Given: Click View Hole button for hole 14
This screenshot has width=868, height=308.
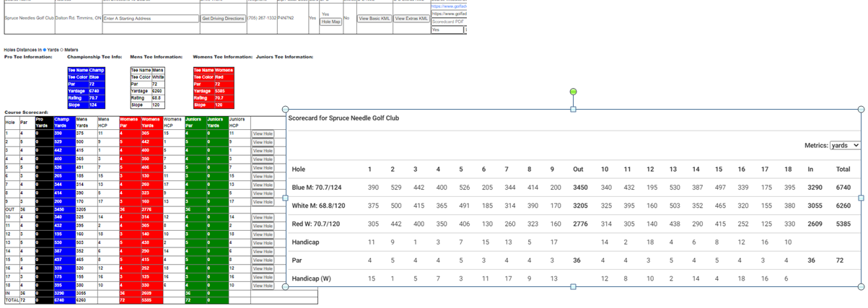Looking at the screenshot, I should tap(263, 250).
